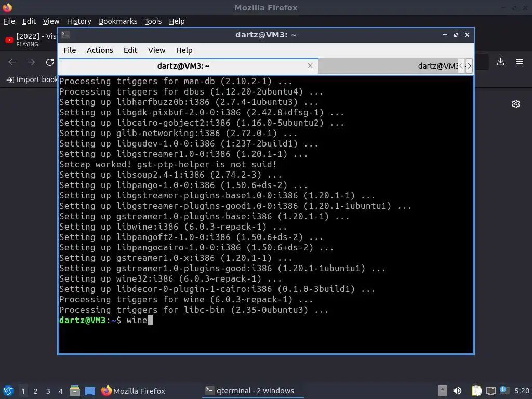The image size is (532, 399).
Task: Open the qterminal File menu
Action: coord(70,50)
